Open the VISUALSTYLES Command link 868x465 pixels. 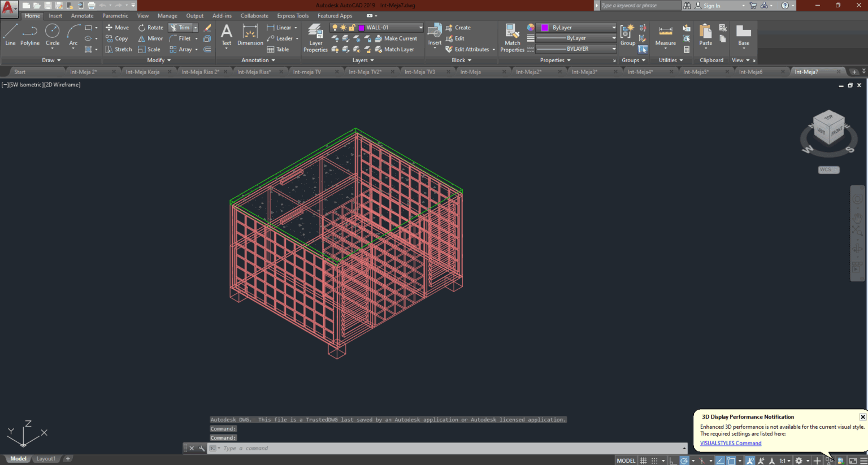pos(731,443)
